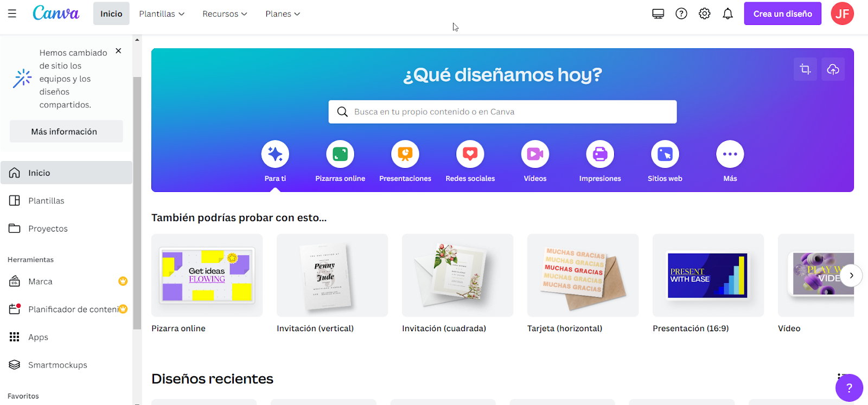The height and width of the screenshot is (405, 868).
Task: Select the Presentaciones category icon
Action: tap(405, 155)
